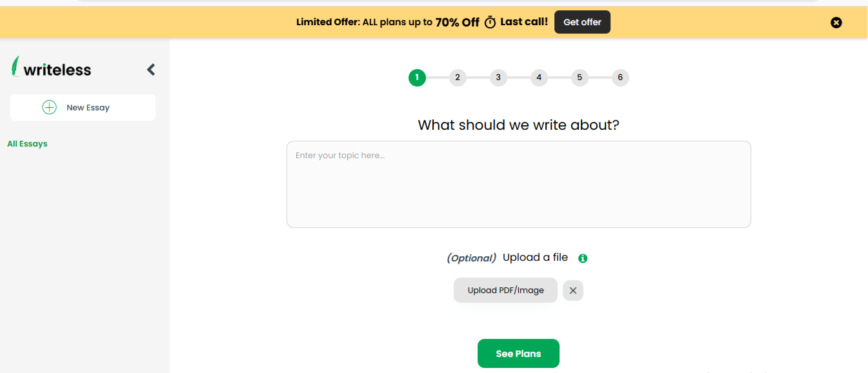
Task: Focus the essay topic text area
Action: click(518, 184)
